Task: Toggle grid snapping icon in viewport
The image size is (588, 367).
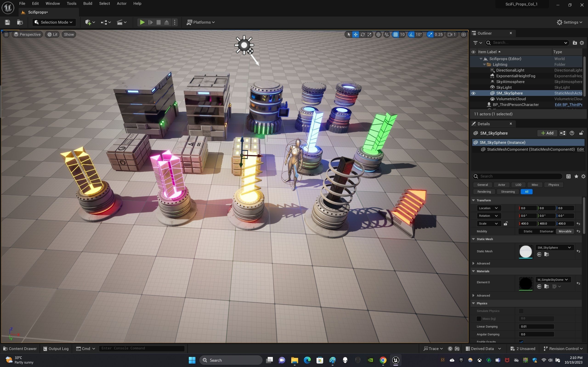Action: pos(396,34)
